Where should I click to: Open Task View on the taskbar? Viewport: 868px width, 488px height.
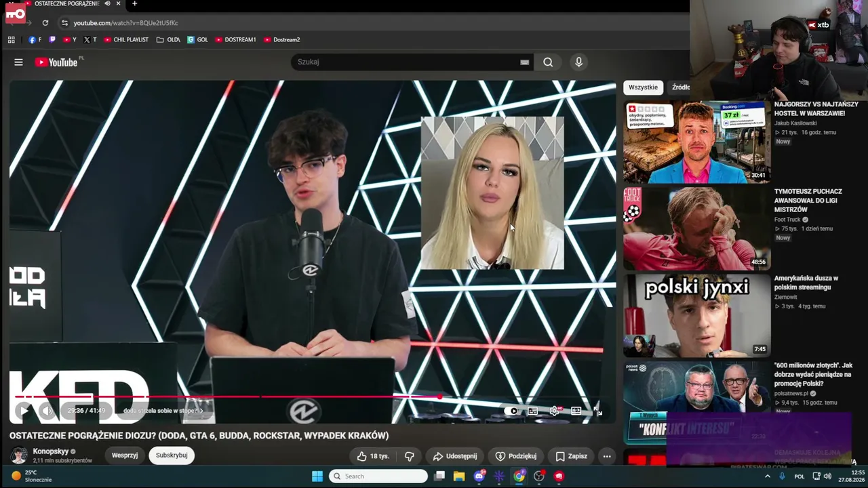click(439, 476)
